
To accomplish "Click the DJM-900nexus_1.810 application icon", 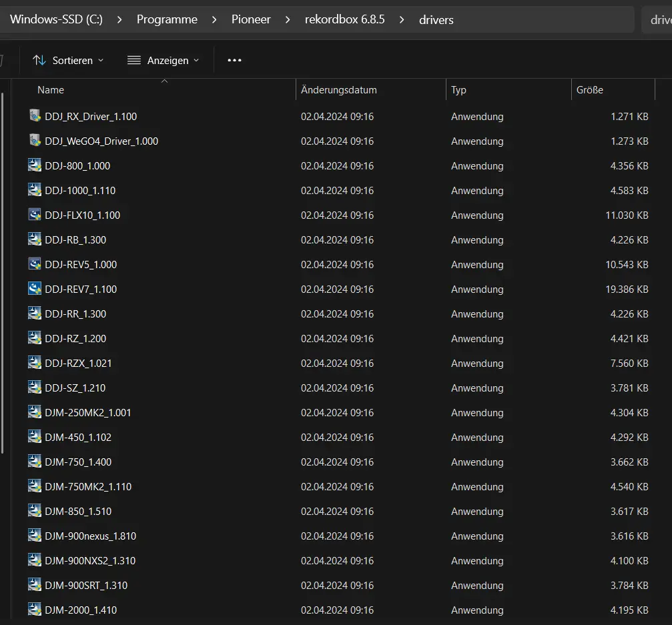I will click(34, 536).
